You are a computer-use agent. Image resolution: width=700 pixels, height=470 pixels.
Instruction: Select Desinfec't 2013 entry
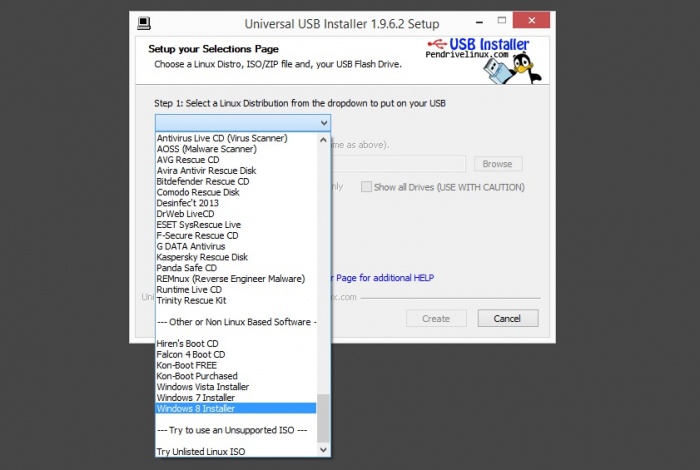236,203
